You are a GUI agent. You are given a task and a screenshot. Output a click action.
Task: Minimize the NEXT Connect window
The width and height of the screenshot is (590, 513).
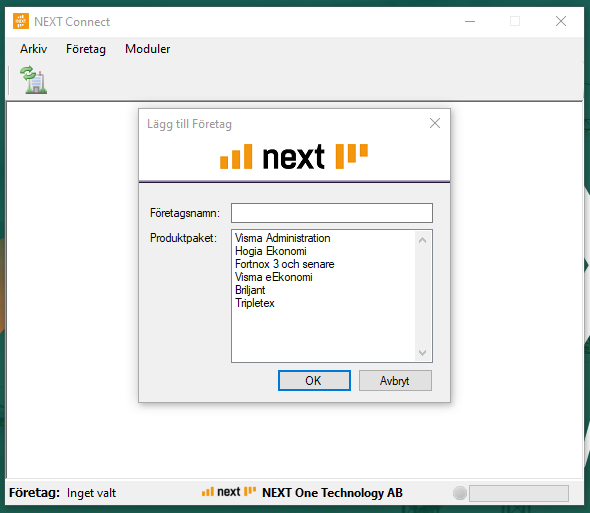pos(470,21)
